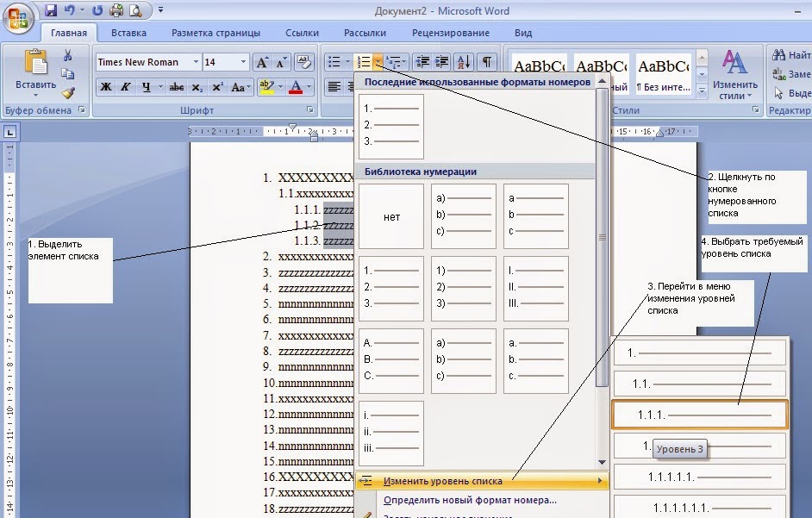Open the Изменить уровень списка submenu
The height and width of the screenshot is (518, 812).
[x=482, y=481]
